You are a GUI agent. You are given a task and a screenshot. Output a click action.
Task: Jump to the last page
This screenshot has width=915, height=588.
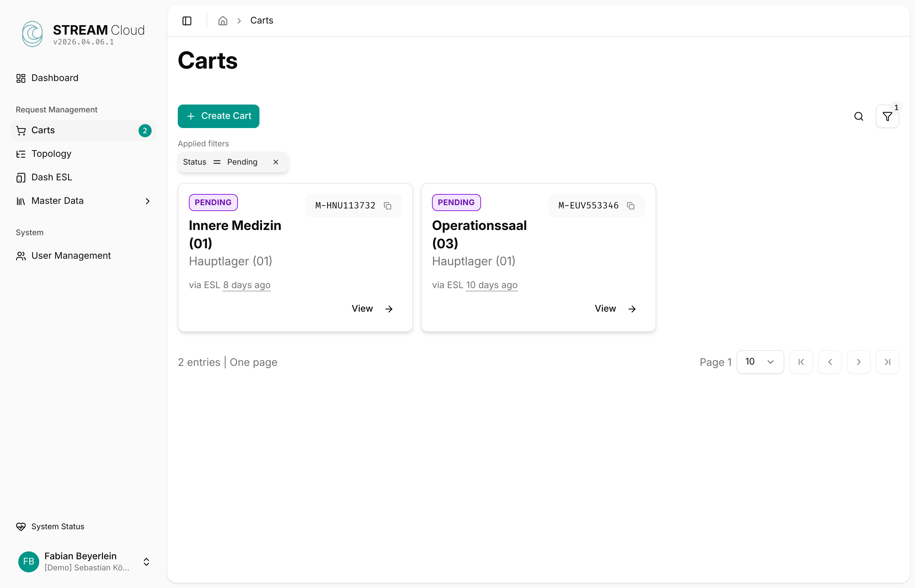(x=887, y=362)
